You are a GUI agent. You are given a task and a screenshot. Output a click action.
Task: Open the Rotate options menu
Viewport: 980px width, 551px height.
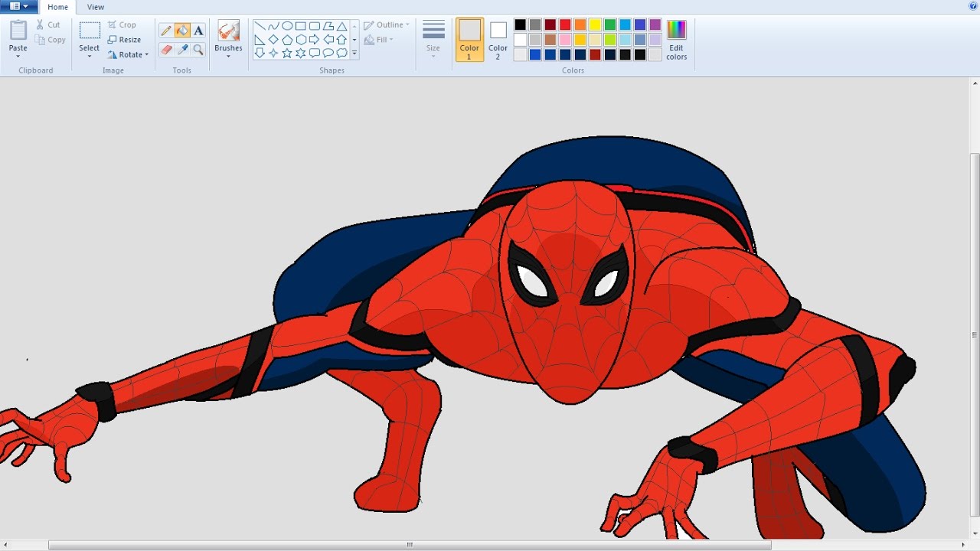[x=129, y=54]
